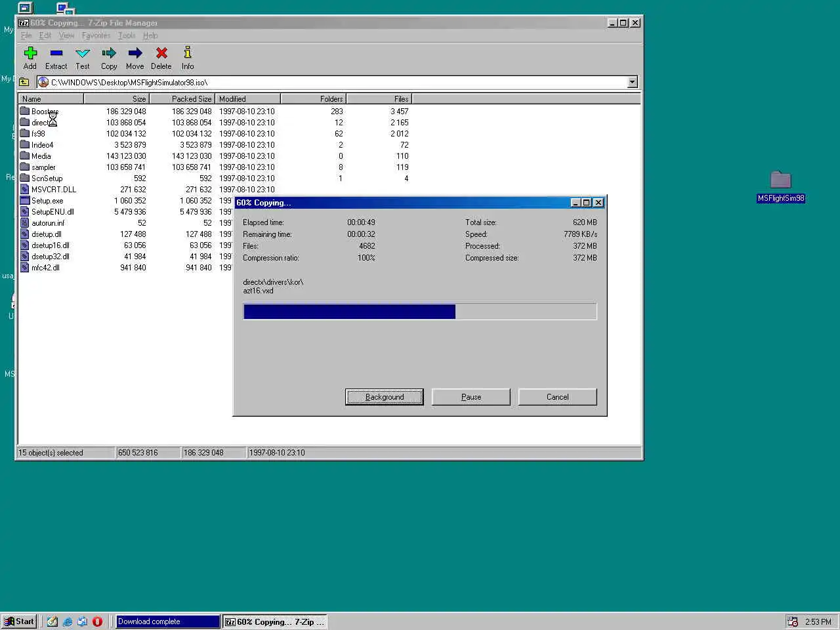This screenshot has width=840, height=630.
Task: Open the Favorites menu
Action: point(96,35)
